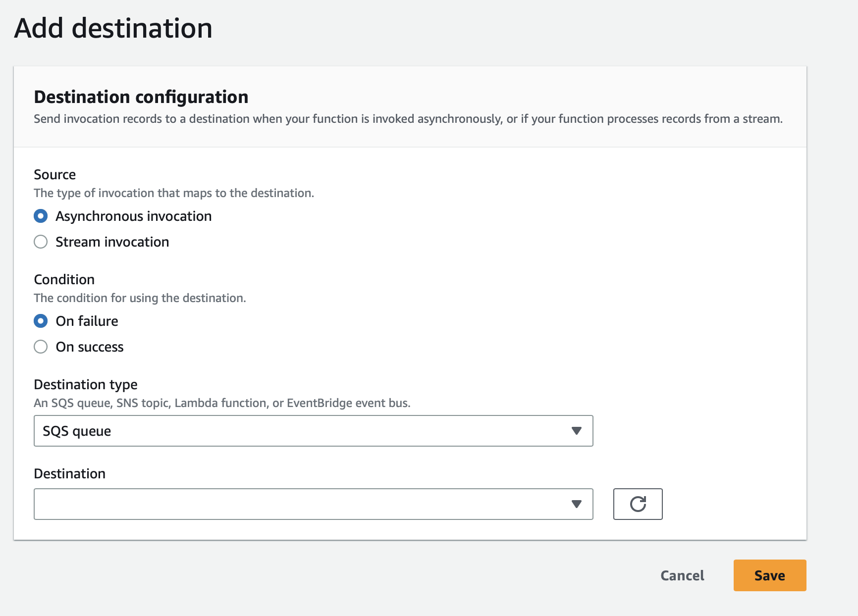Viewport: 858px width, 616px height.
Task: Click the Condition field label
Action: coord(64,280)
